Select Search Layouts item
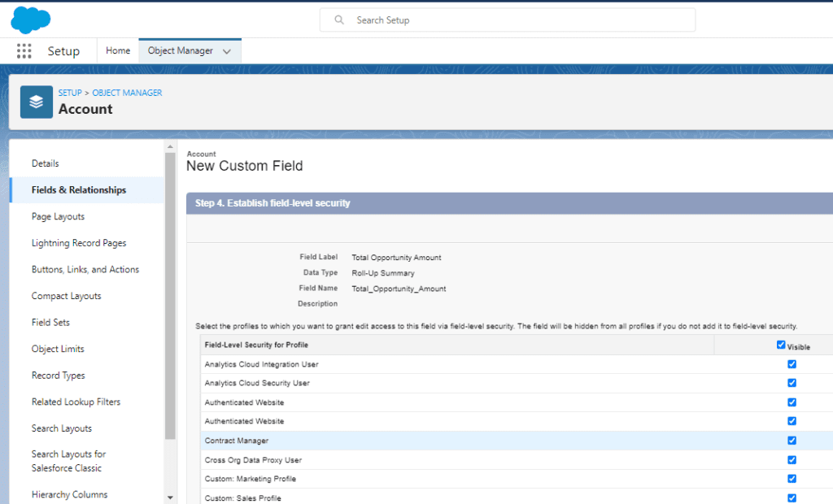The height and width of the screenshot is (504, 833). [x=62, y=428]
